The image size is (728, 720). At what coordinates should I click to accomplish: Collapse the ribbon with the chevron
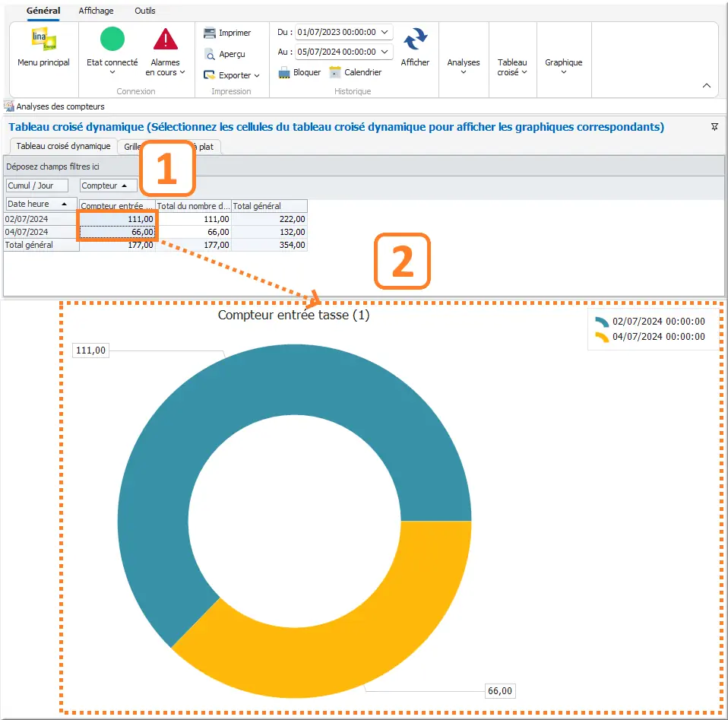pos(707,85)
